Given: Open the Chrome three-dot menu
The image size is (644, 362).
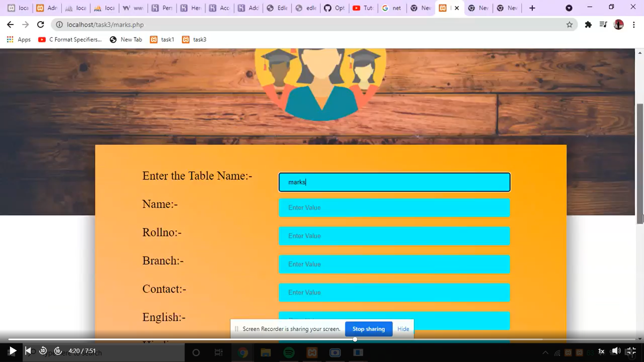Looking at the screenshot, I should [634, 24].
